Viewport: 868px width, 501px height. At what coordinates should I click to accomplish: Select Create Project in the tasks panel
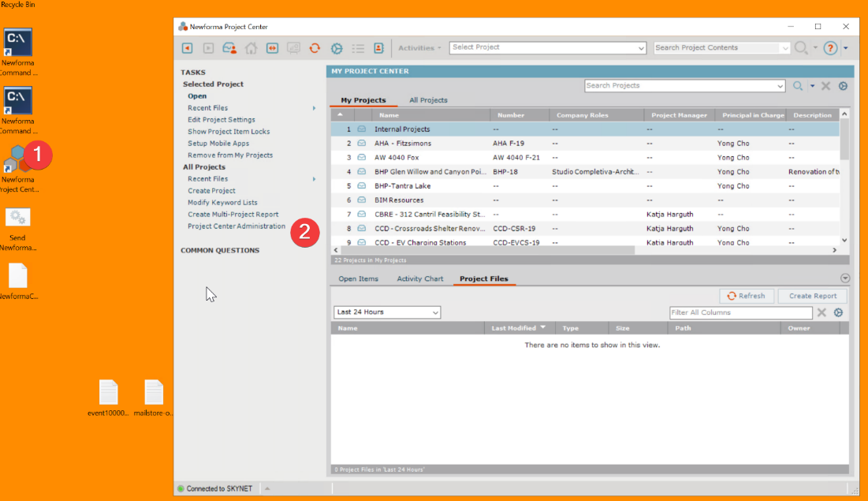pyautogui.click(x=210, y=190)
